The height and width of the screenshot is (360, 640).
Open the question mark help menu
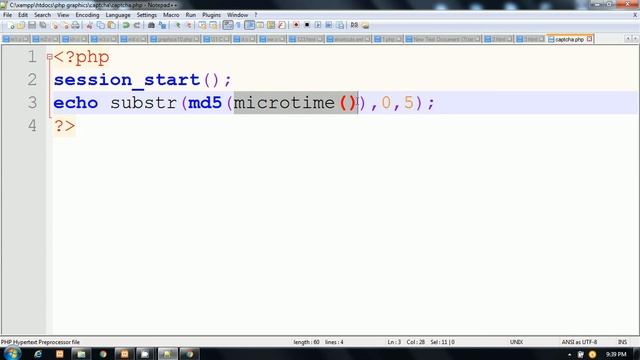click(x=256, y=15)
